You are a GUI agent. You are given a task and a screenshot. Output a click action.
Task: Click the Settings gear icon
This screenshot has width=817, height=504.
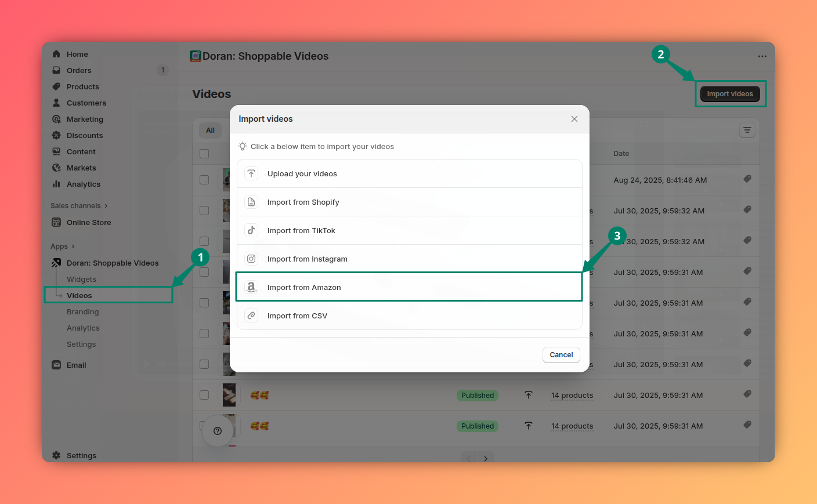pos(56,455)
